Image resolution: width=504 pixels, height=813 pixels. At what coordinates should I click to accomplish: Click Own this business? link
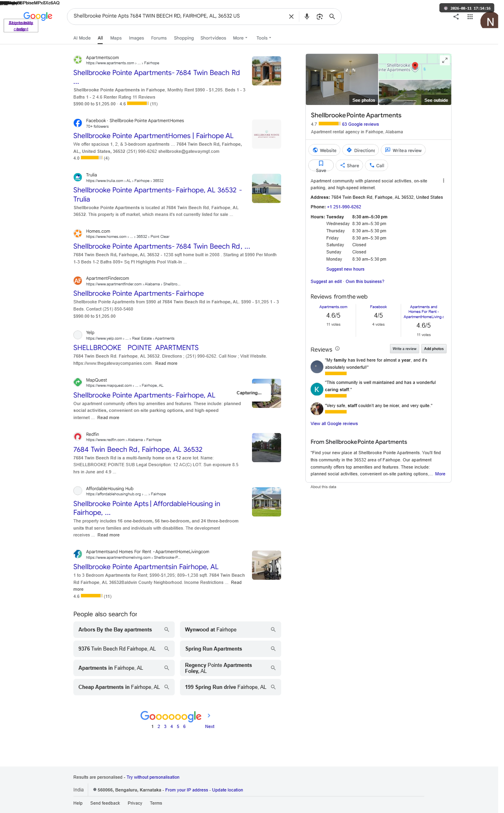click(365, 281)
